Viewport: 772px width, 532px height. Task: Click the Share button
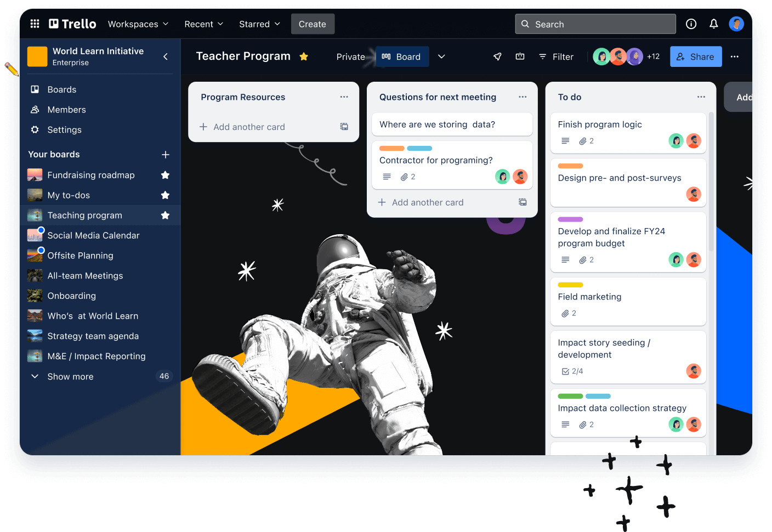click(x=696, y=56)
